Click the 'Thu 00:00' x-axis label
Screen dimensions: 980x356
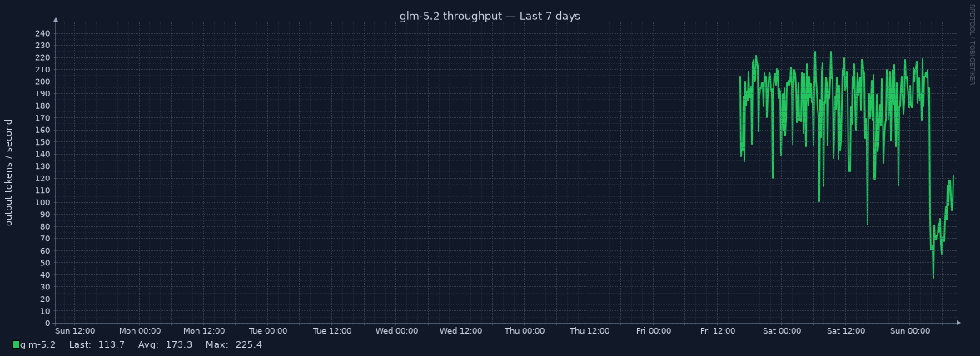click(x=525, y=331)
